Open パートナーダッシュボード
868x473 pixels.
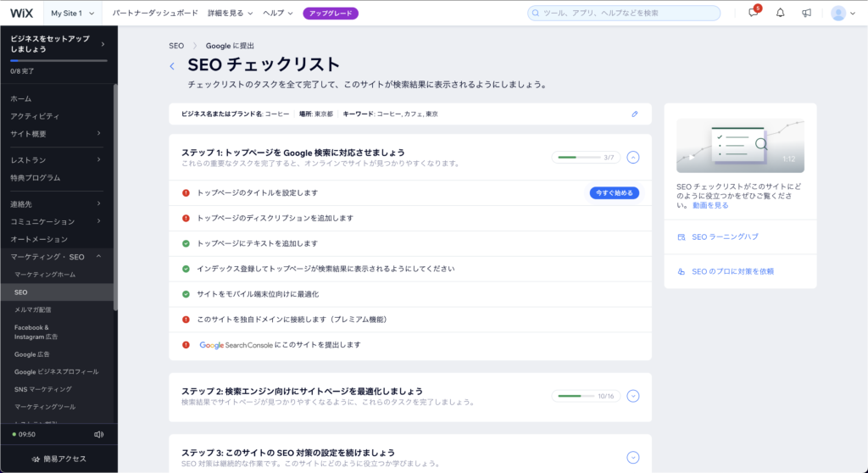pos(155,14)
